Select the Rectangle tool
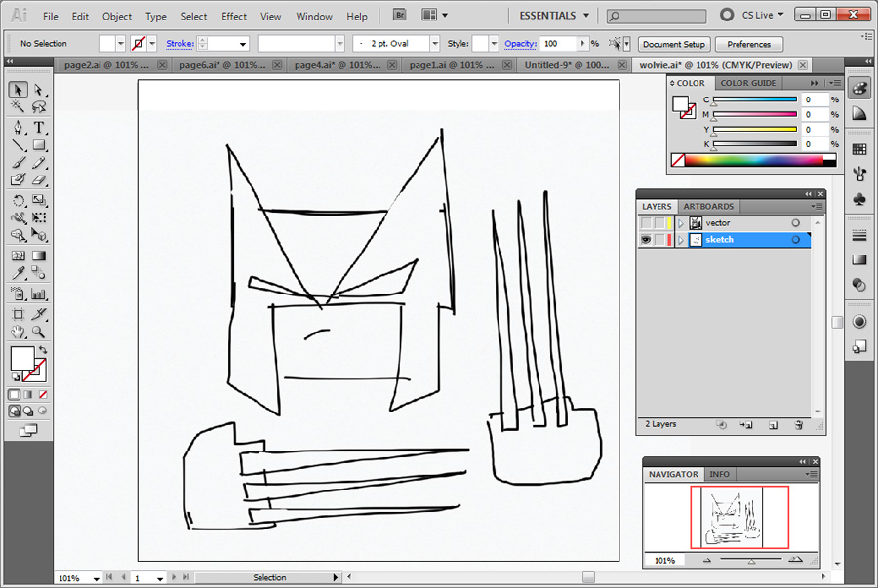 pyautogui.click(x=39, y=145)
